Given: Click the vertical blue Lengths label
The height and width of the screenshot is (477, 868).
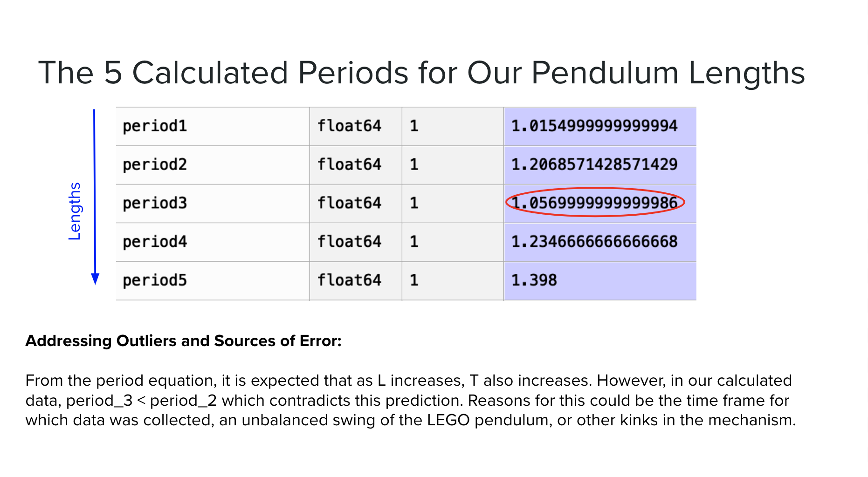Looking at the screenshot, I should click(75, 211).
